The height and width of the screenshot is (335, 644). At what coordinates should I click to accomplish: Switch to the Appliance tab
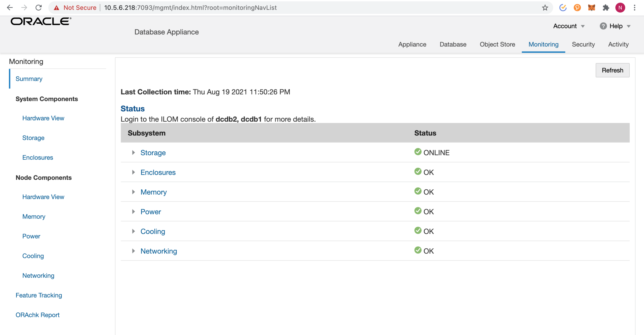[x=412, y=44]
